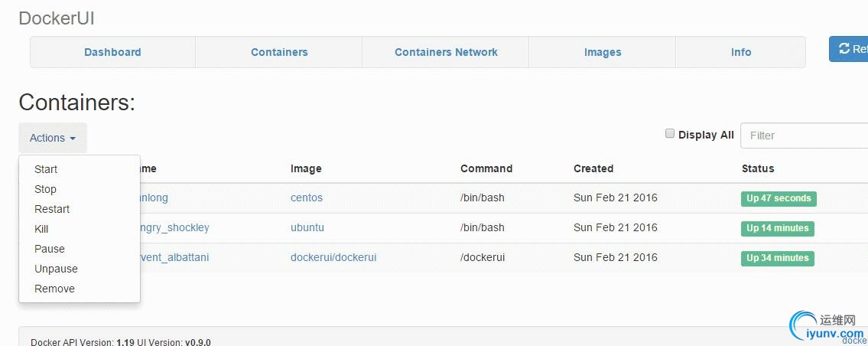Sort by the Image column header
Image resolution: width=868 pixels, height=346 pixels.
click(x=306, y=168)
